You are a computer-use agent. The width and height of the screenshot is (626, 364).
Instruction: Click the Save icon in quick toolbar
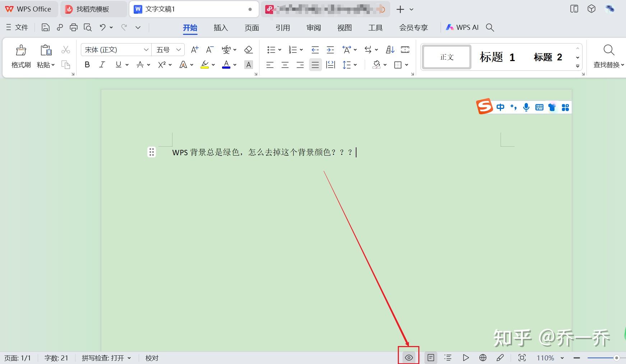45,27
